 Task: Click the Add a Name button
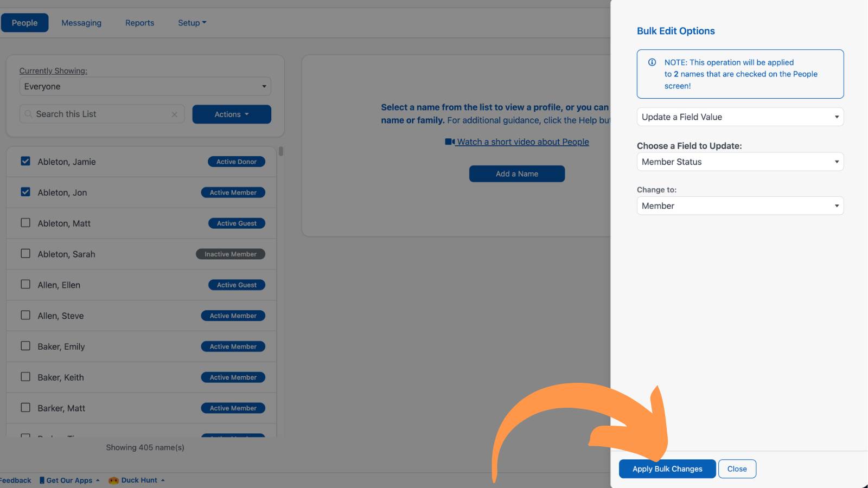tap(517, 174)
